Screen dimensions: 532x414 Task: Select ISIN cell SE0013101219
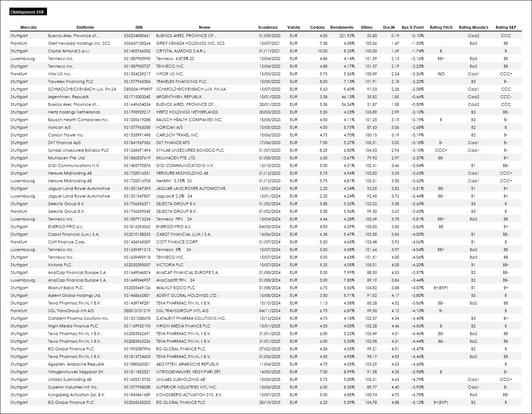(x=137, y=311)
